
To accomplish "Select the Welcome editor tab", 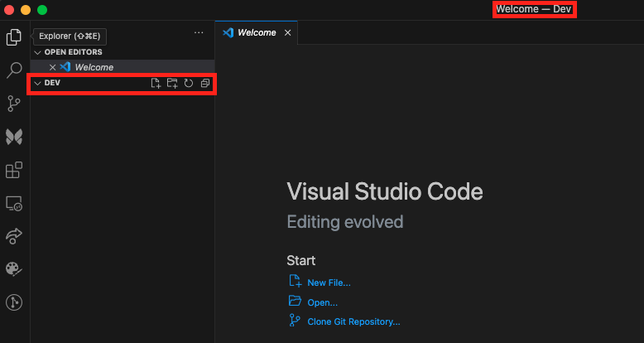I will coord(257,32).
